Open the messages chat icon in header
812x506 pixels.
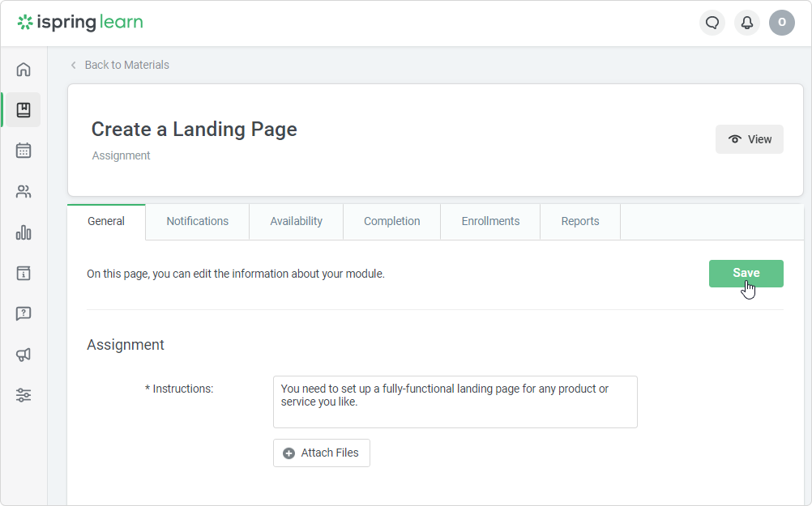[x=712, y=23]
